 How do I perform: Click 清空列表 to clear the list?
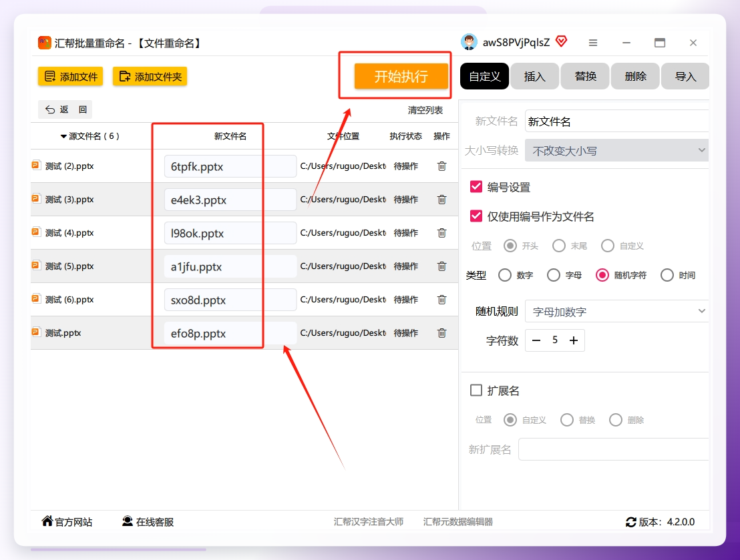[425, 110]
